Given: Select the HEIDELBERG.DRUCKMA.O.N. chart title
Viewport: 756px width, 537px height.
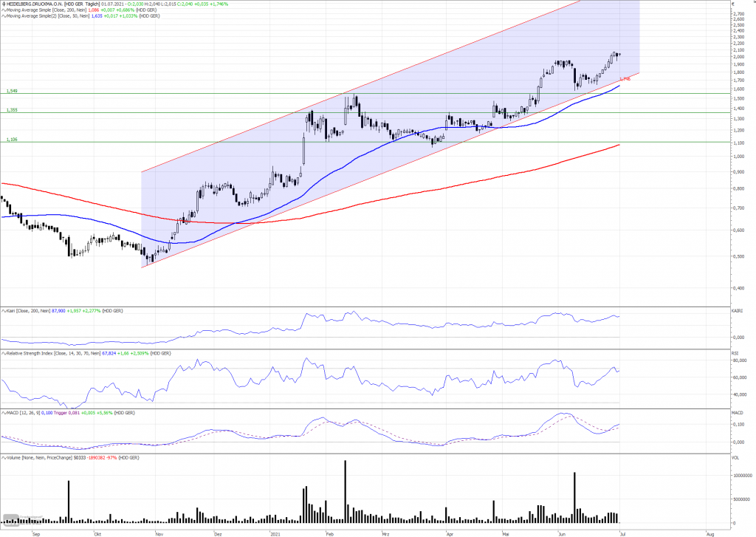Looking at the screenshot, I should (x=35, y=4).
